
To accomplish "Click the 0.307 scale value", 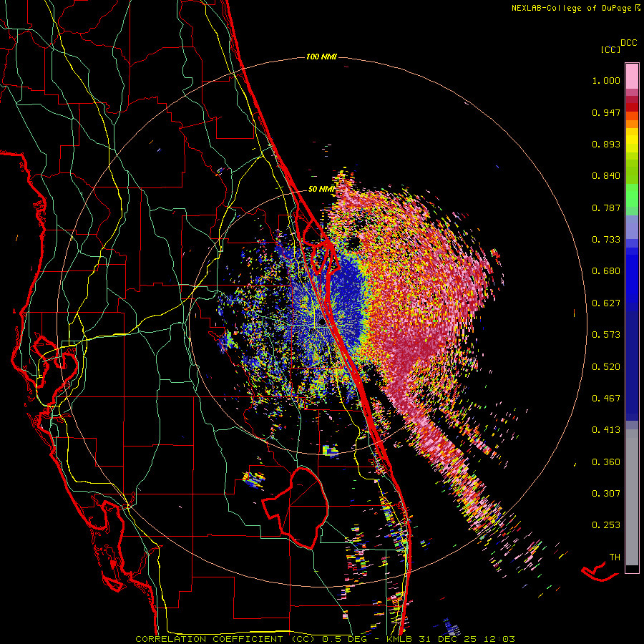I will 606,494.
